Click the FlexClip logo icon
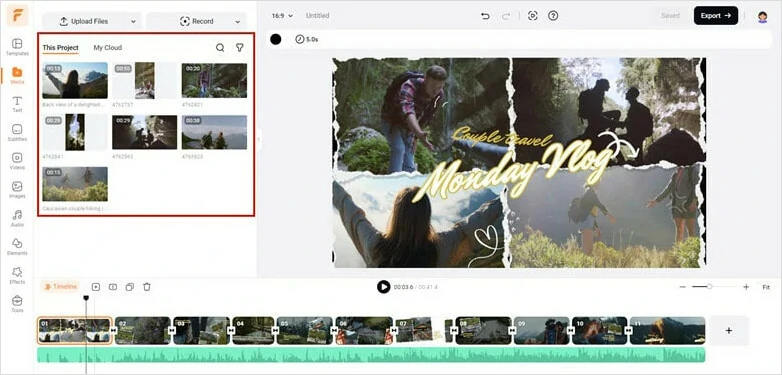 [x=17, y=16]
